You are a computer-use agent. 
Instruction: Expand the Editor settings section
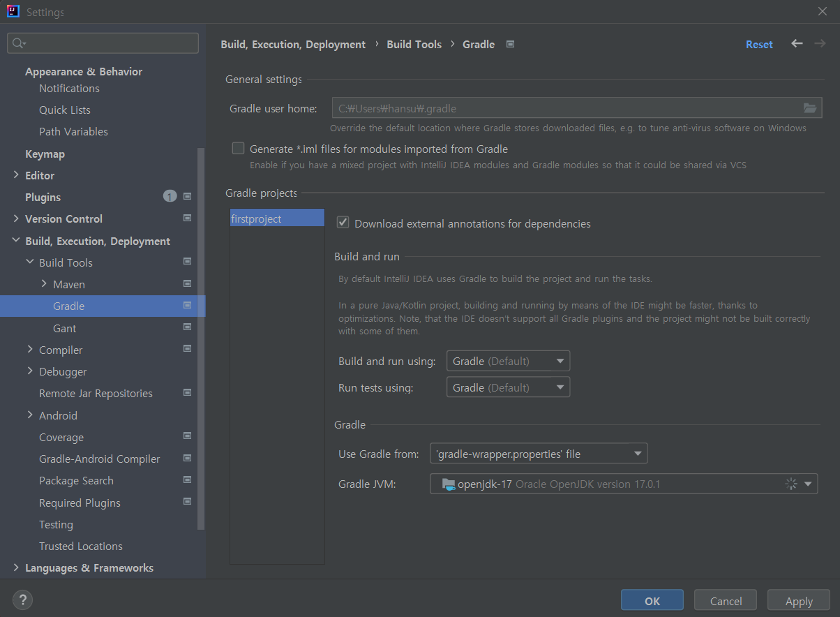point(16,175)
